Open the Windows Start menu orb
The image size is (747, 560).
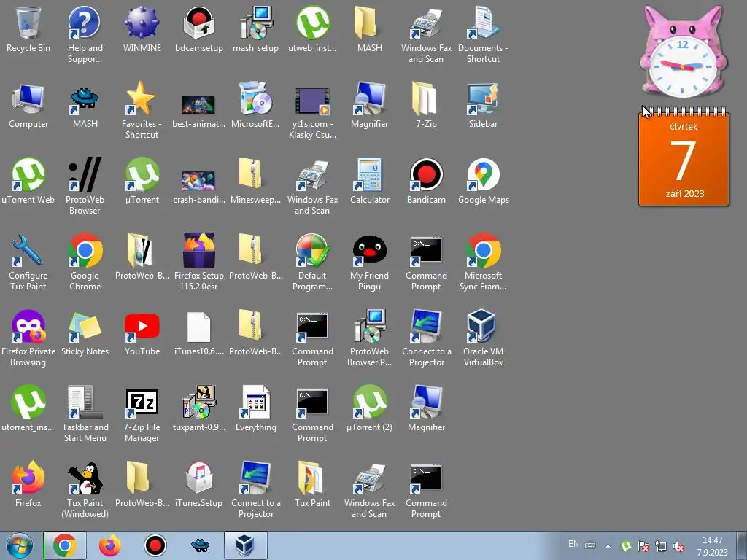(20, 545)
